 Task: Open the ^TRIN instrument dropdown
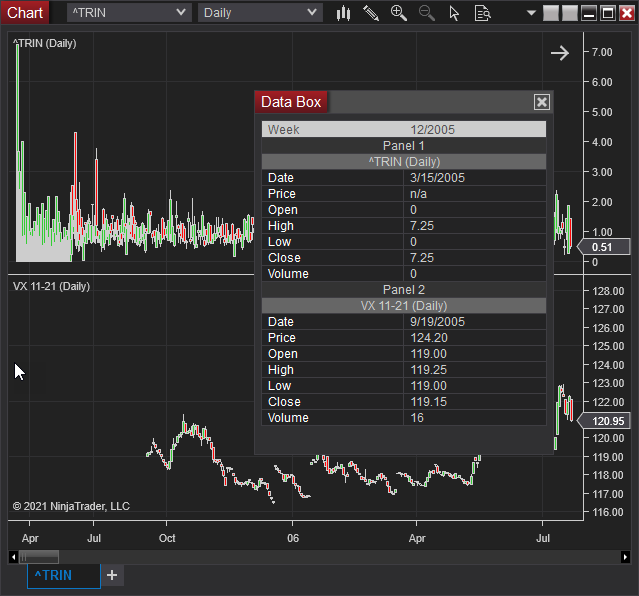point(128,13)
